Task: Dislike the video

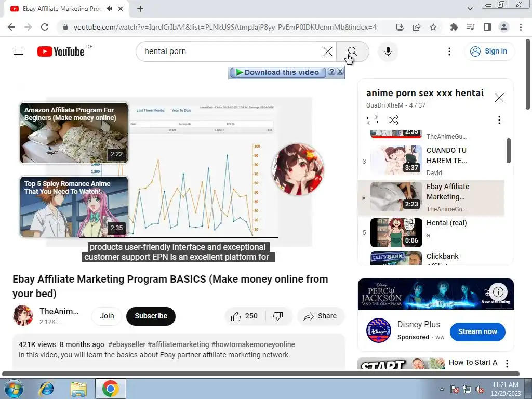Action: [278, 316]
